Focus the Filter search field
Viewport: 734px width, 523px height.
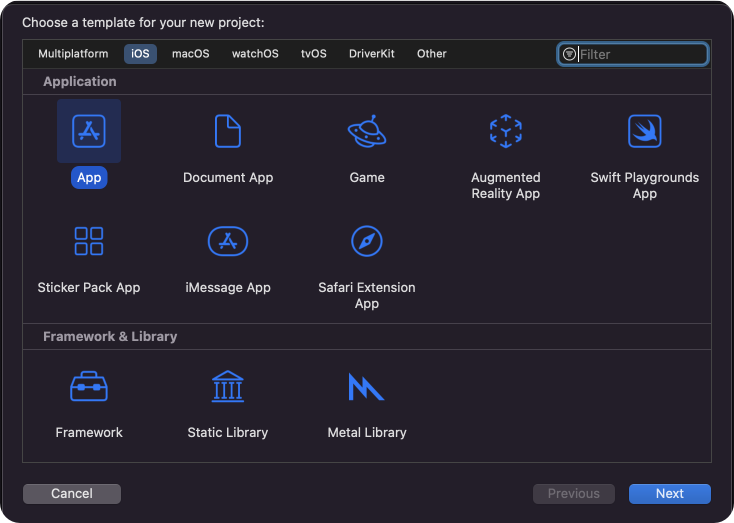point(640,54)
